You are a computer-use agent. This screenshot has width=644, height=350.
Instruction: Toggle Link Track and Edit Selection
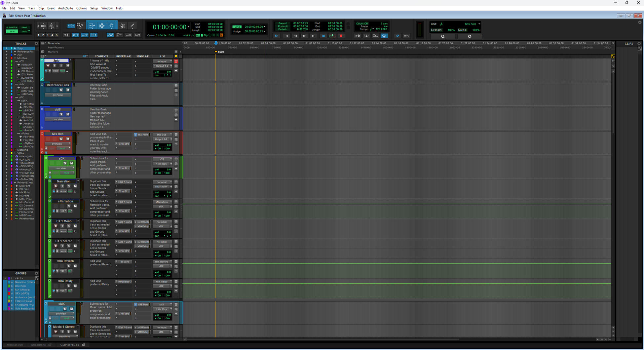click(x=85, y=35)
